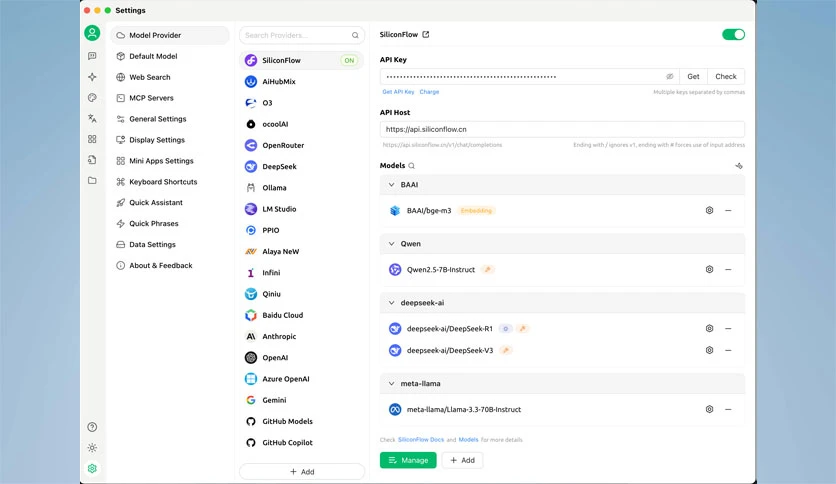Image resolution: width=836 pixels, height=484 pixels.
Task: Select the SiliconFlow provider
Action: click(x=302, y=60)
